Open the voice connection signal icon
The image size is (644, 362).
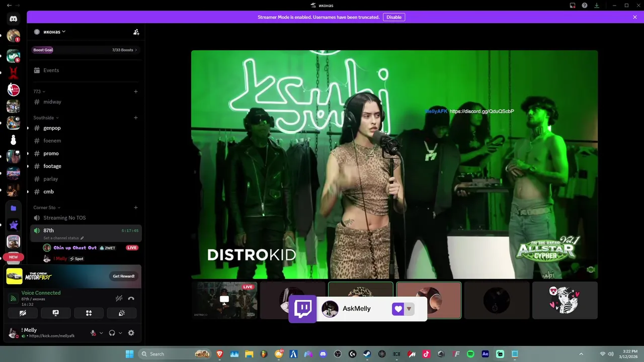pos(14,298)
